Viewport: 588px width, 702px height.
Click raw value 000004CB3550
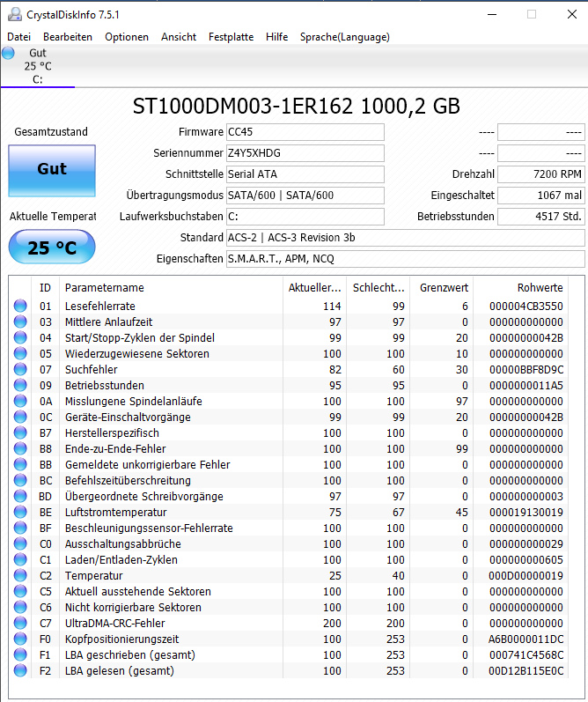[x=526, y=307]
